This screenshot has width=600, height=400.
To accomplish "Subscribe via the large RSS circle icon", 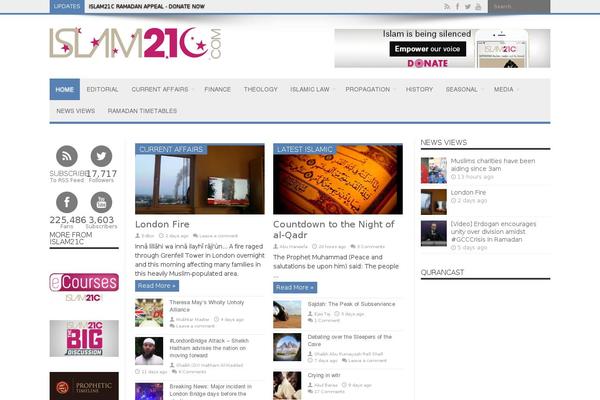I will pos(67,156).
